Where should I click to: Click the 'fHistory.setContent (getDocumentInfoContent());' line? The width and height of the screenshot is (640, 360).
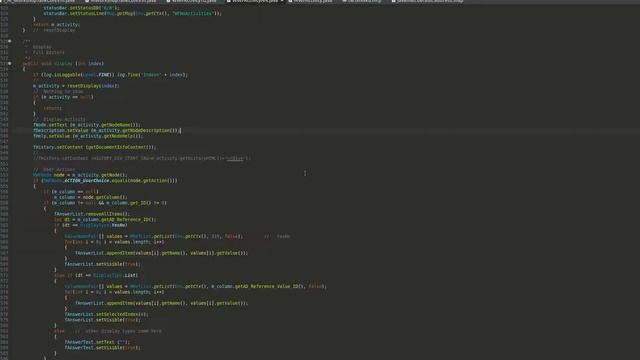94,147
